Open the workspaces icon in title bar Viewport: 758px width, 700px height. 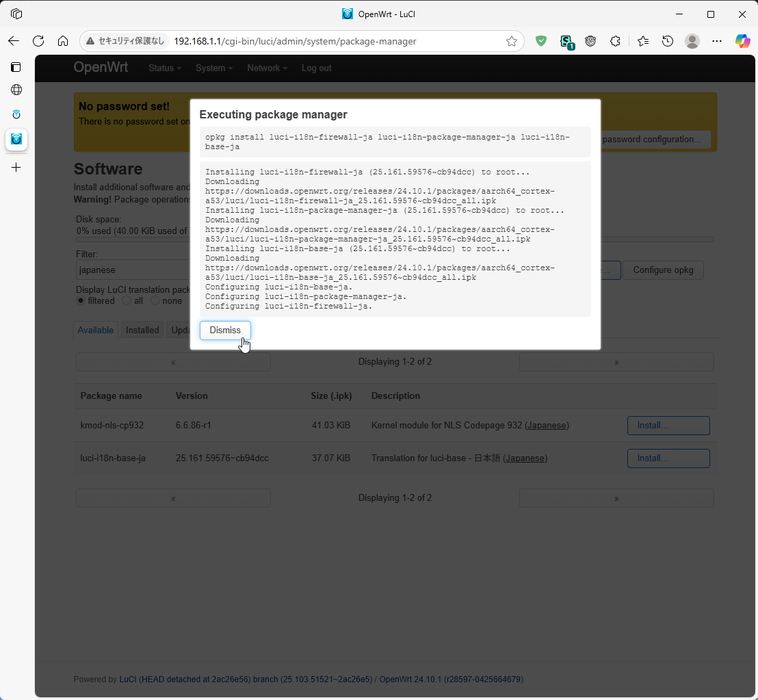[16, 14]
